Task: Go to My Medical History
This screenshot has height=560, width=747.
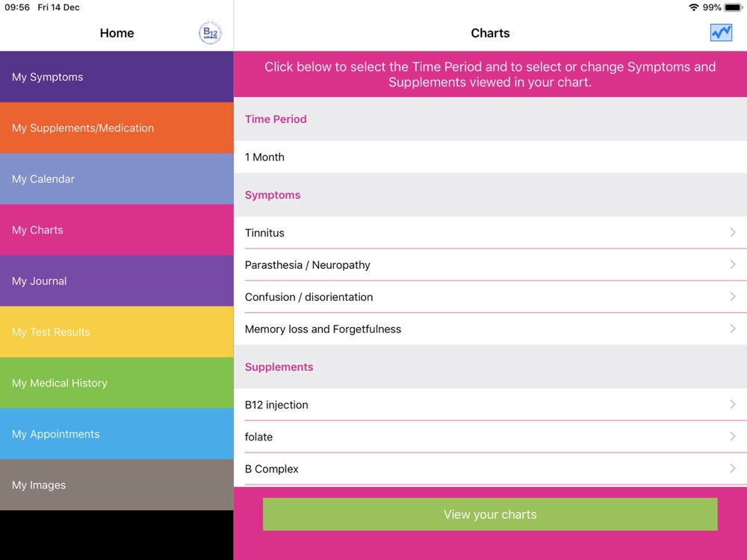Action: click(117, 382)
